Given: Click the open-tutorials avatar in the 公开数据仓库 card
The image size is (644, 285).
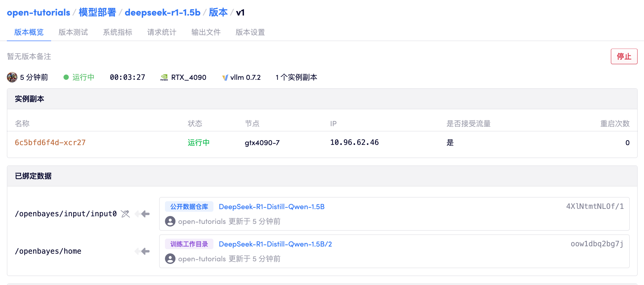Looking at the screenshot, I should click(170, 222).
